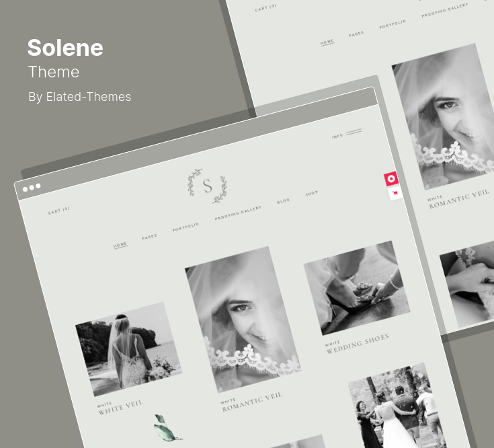The width and height of the screenshot is (494, 448).
Task: Click hands photo in back window
Action: coord(467,284)
